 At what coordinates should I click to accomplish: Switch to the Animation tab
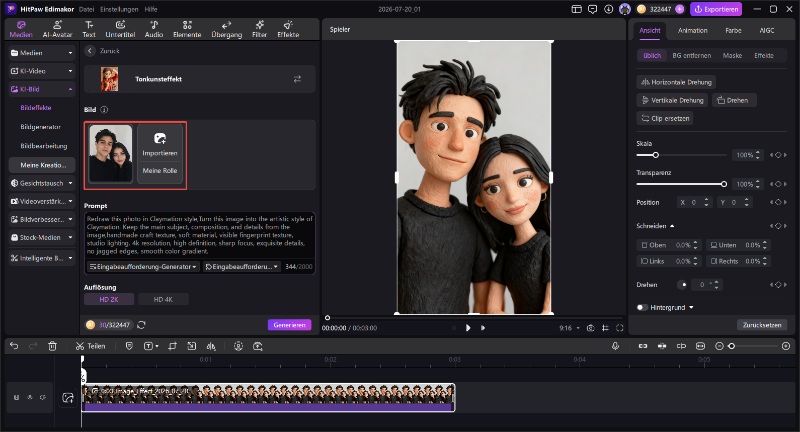(692, 31)
